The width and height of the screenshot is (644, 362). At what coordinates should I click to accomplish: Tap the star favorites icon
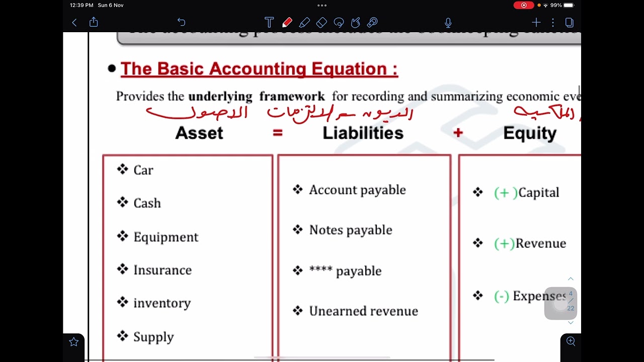pos(73,342)
